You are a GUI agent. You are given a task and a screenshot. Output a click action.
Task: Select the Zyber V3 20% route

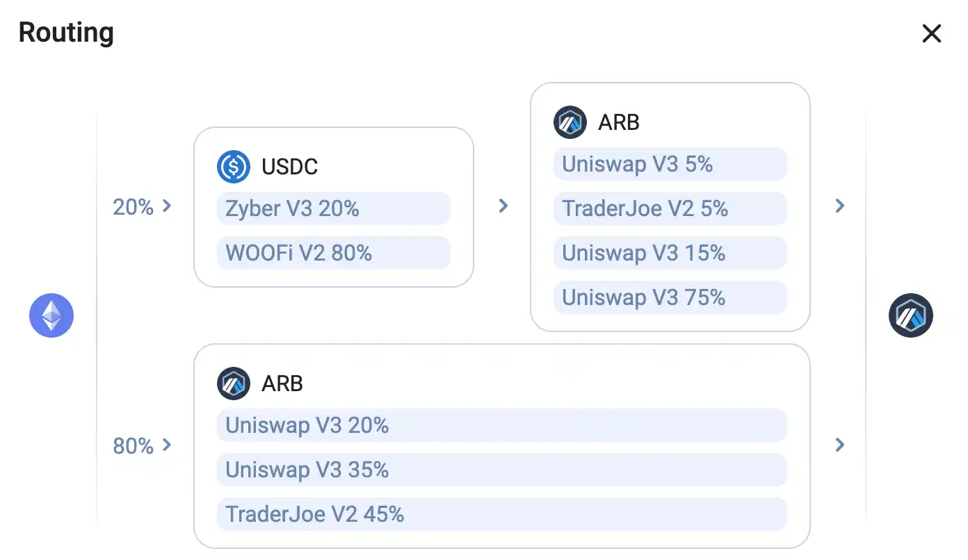pyautogui.click(x=333, y=208)
